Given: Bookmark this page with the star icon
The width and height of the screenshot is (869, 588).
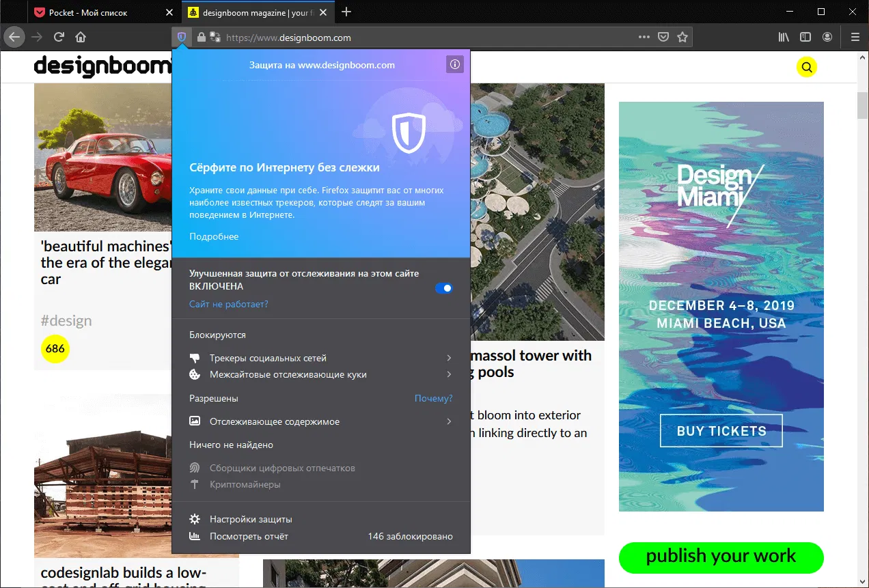Looking at the screenshot, I should pos(682,37).
